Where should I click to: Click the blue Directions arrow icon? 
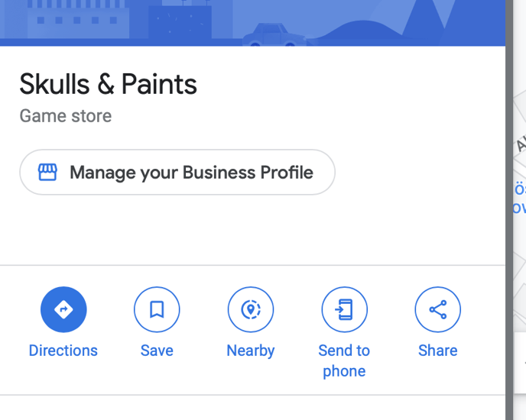(63, 309)
